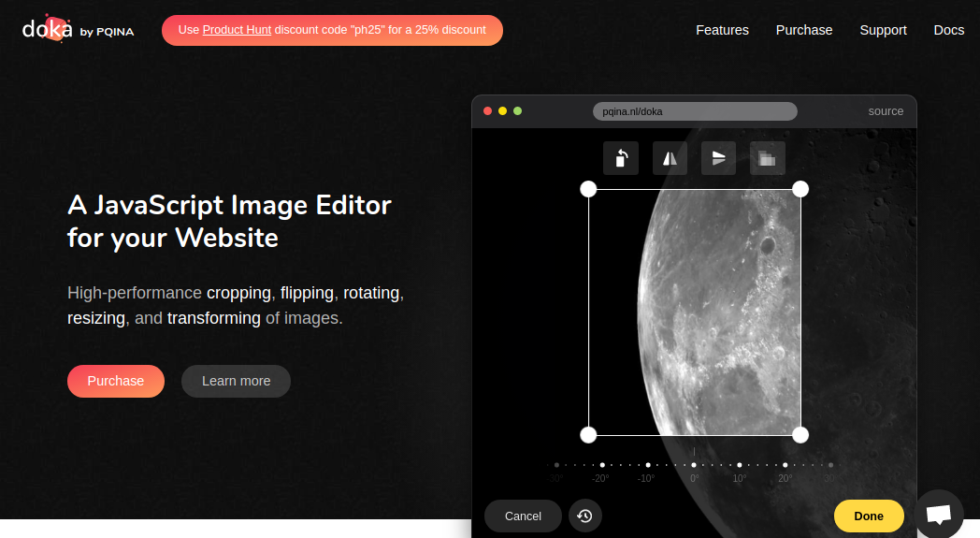980x538 pixels.
Task: Cancel the image edit
Action: pos(523,516)
